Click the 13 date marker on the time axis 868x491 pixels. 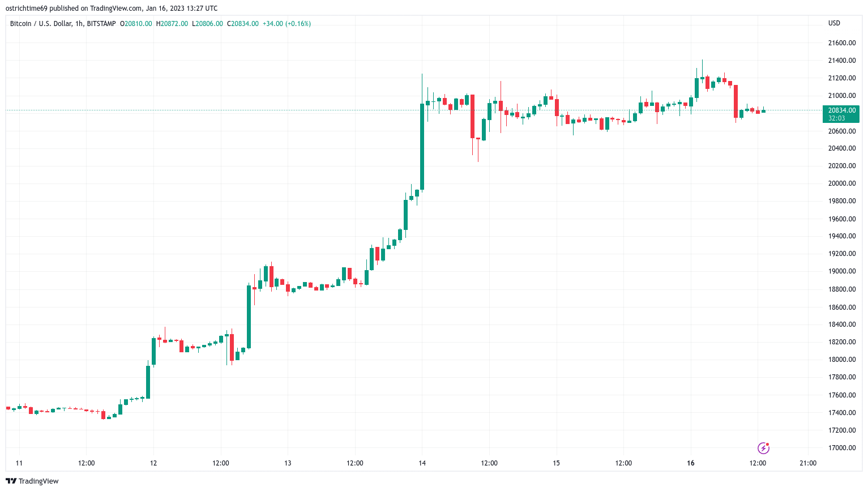point(288,463)
